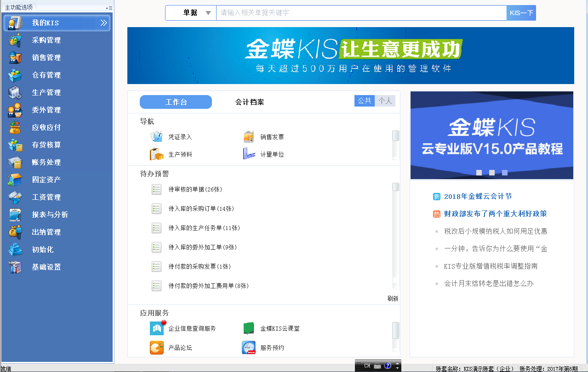Open 一分钟，告诉你为什么要使用 link
Screen dimensions: 588x372
(496, 248)
